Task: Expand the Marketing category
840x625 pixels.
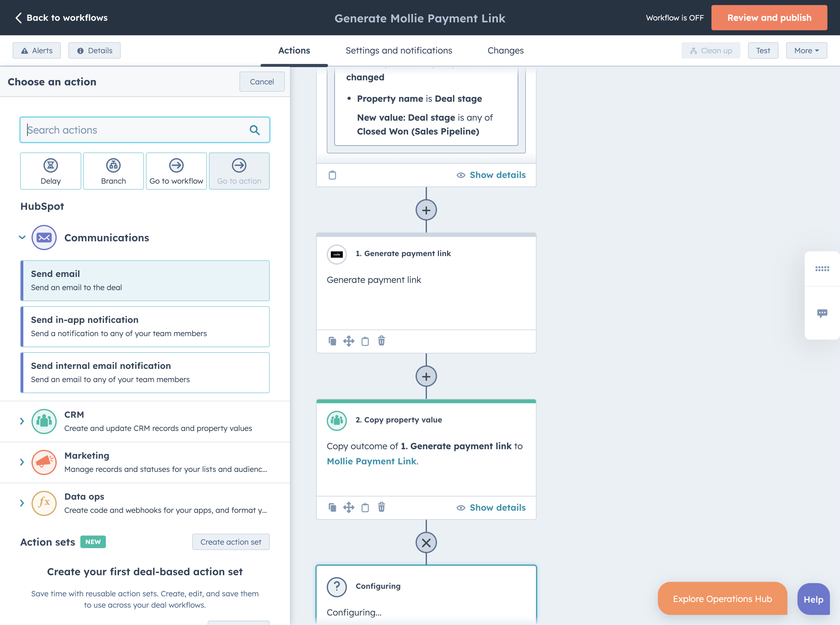Action: click(22, 462)
